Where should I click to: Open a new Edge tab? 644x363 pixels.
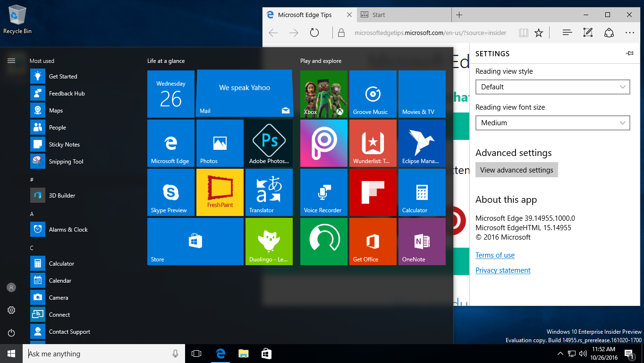[459, 15]
